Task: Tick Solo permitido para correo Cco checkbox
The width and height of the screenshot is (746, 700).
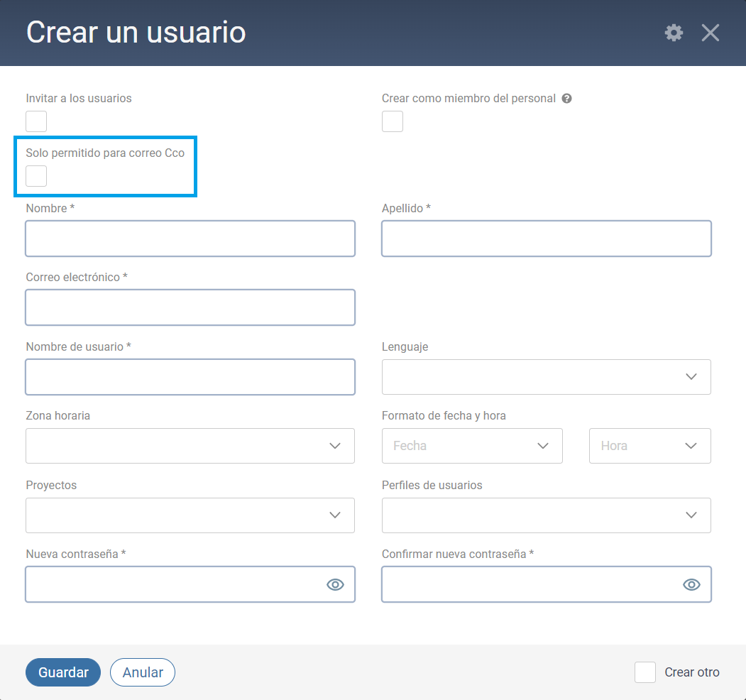Action: point(36,176)
